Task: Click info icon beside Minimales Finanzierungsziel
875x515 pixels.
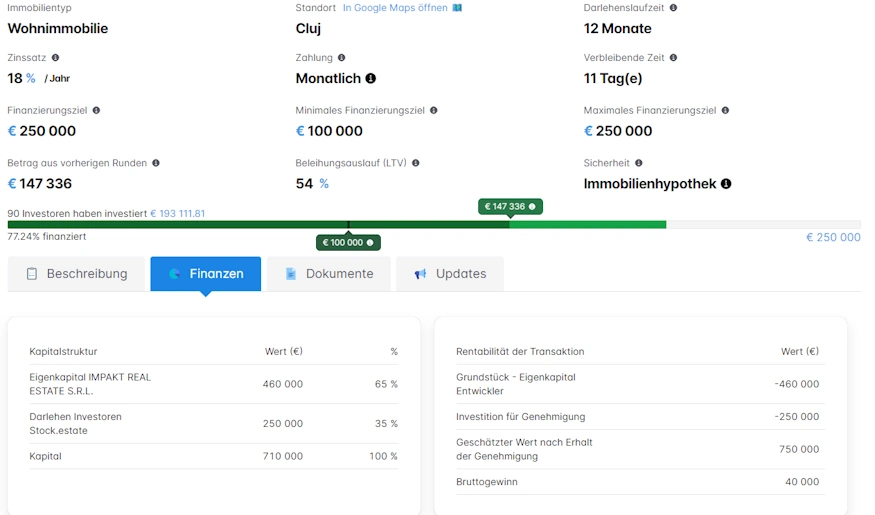Action: click(x=433, y=110)
